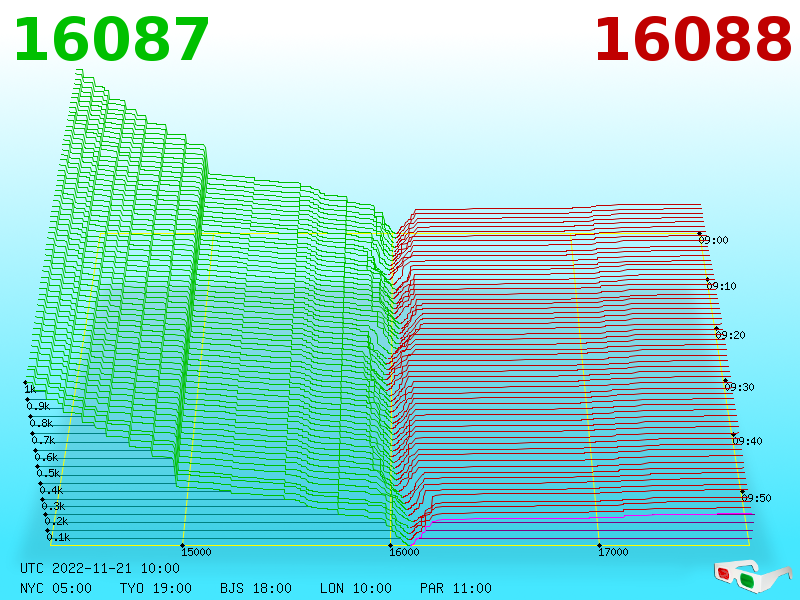Click the 09:50 time axis label
The width and height of the screenshot is (800, 600).
[x=756, y=498]
